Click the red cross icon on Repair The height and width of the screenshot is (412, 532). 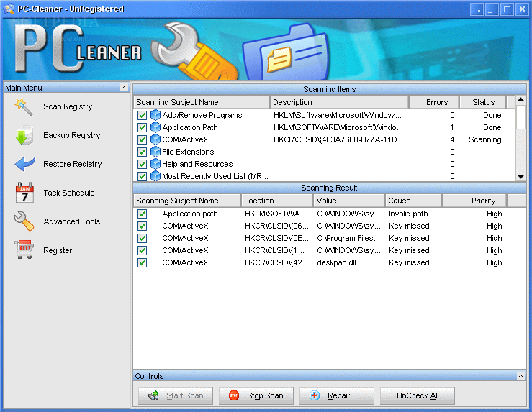pos(315,395)
